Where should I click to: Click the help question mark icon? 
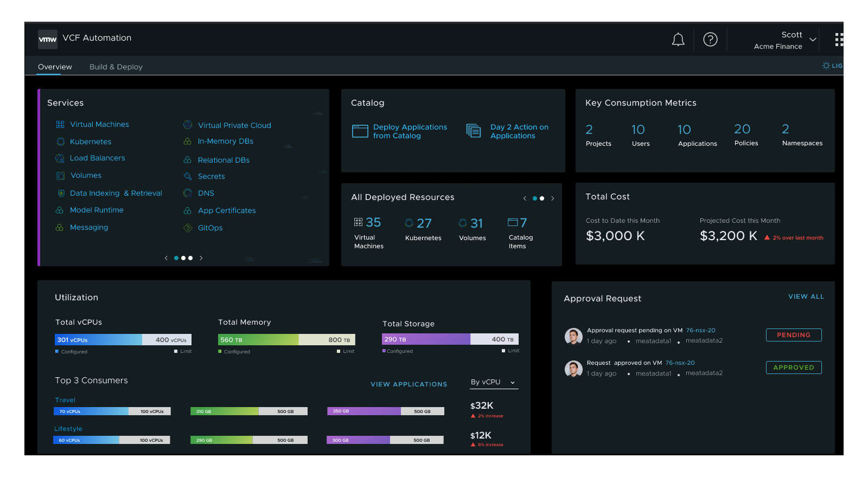pyautogui.click(x=710, y=40)
